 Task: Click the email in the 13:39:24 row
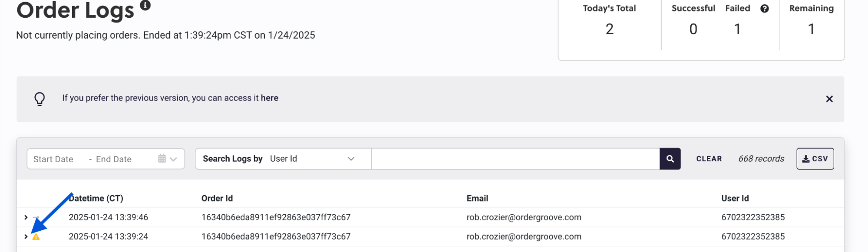pyautogui.click(x=524, y=236)
